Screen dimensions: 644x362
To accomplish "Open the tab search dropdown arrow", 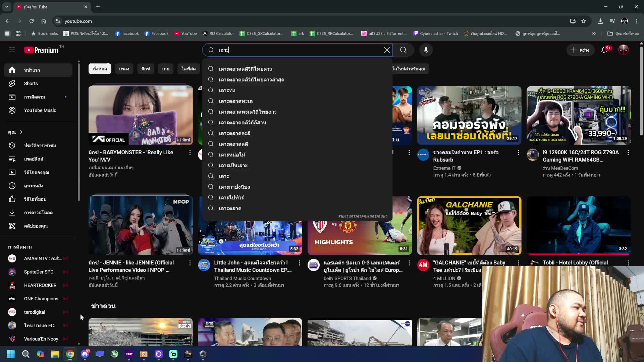I will (6, 7).
